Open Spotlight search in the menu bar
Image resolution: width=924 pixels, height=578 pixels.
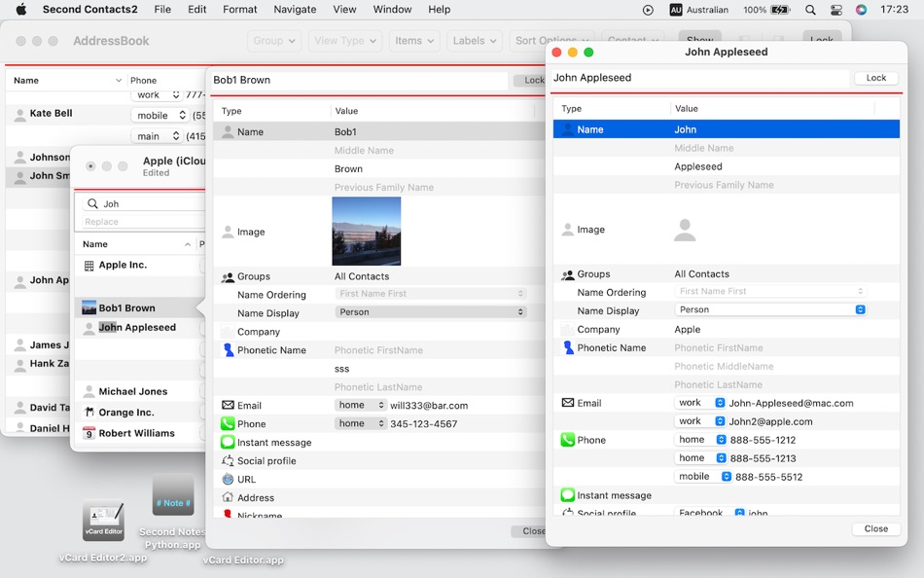pos(810,10)
